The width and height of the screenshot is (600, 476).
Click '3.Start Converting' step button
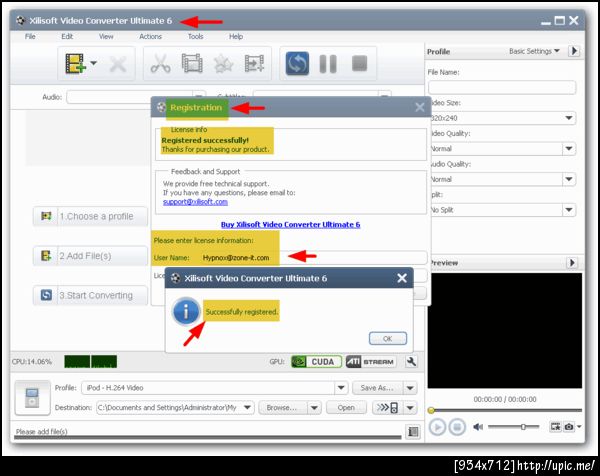tap(90, 295)
